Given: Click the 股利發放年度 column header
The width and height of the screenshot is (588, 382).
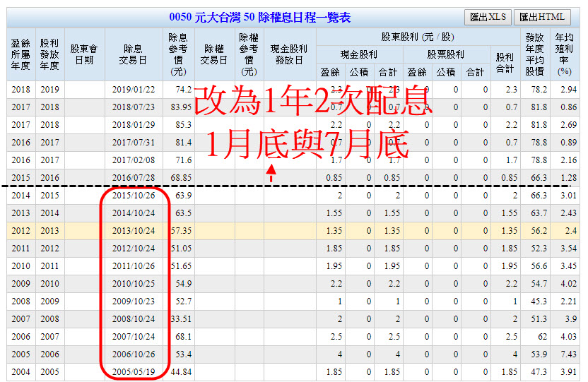Looking at the screenshot, I should point(50,54).
